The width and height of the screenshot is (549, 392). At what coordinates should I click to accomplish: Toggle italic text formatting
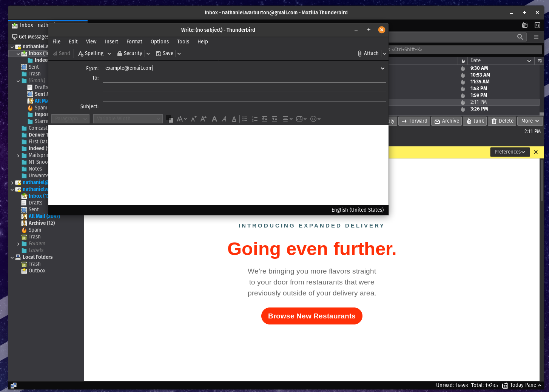(224, 119)
